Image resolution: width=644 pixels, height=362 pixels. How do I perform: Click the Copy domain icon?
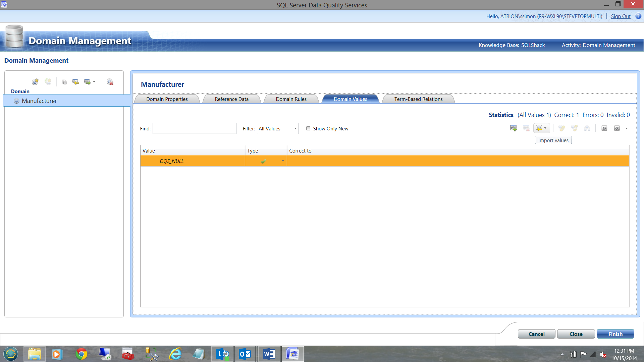(x=64, y=82)
